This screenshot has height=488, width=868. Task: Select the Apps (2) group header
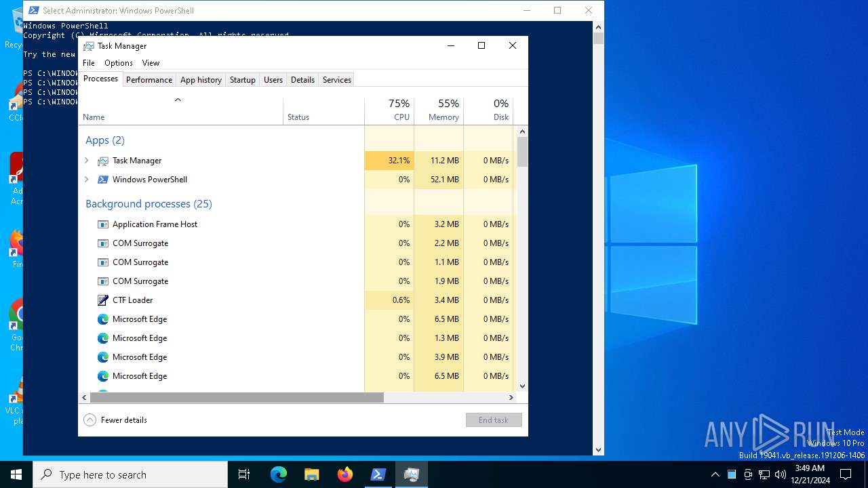pyautogui.click(x=105, y=140)
